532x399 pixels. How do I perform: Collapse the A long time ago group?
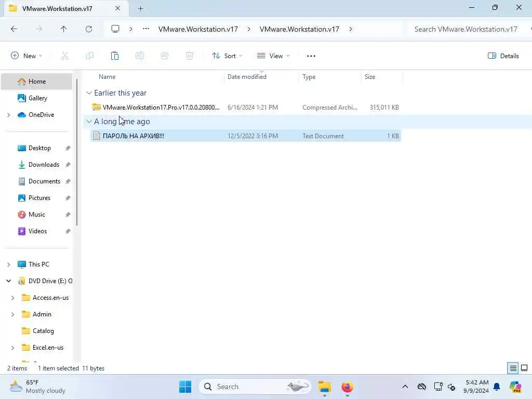(89, 122)
